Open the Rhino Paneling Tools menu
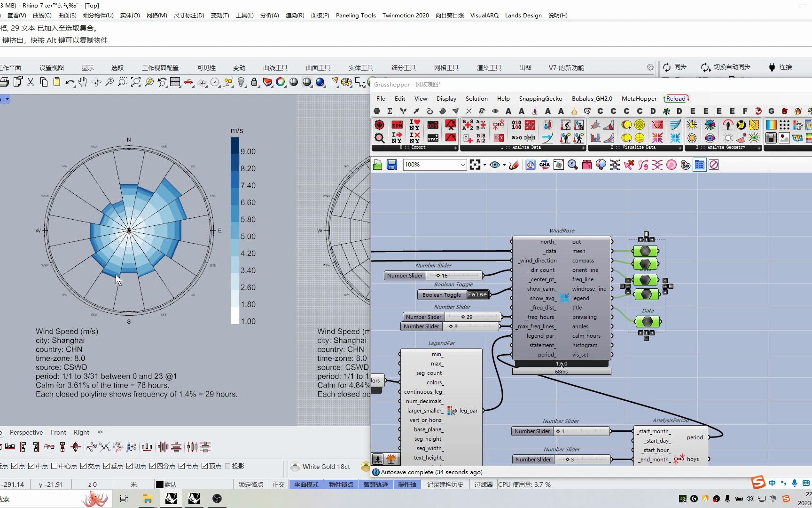812x508 pixels. [356, 16]
